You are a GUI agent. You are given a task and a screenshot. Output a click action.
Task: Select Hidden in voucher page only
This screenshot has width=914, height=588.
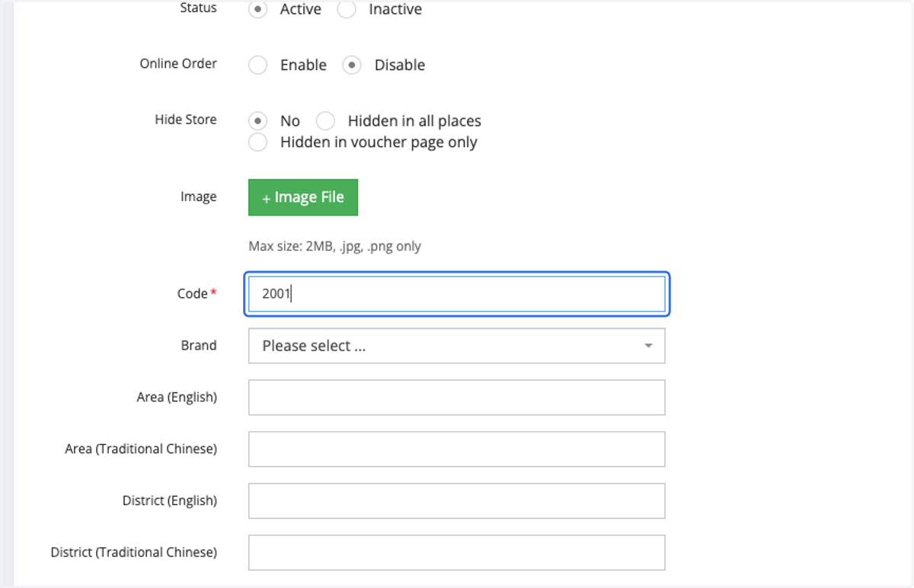pos(258,142)
